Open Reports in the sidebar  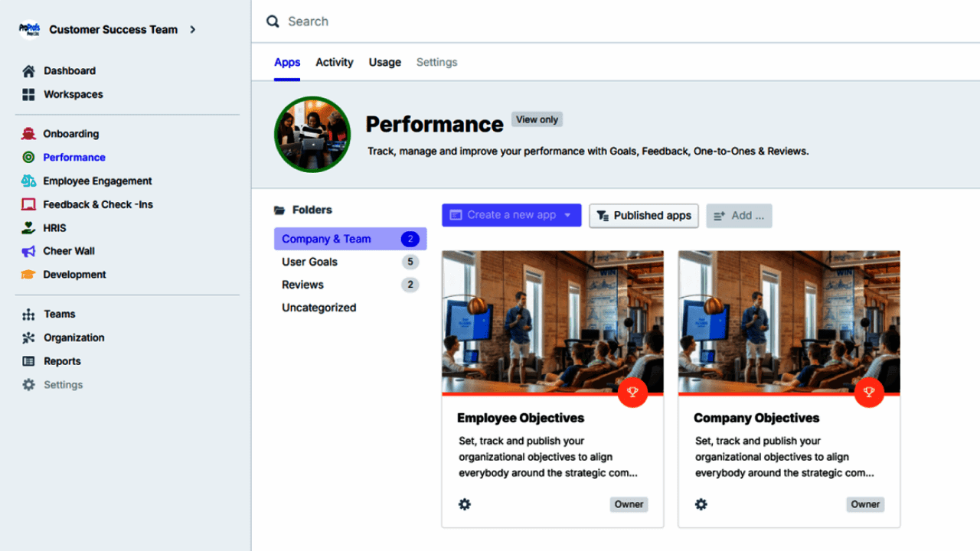point(62,361)
